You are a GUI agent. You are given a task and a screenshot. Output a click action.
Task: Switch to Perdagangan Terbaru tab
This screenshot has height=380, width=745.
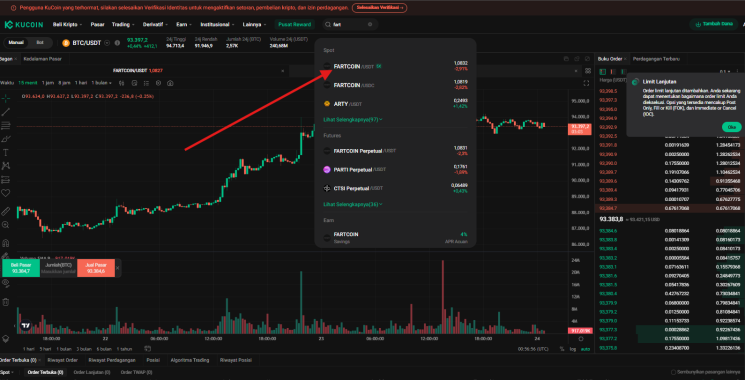point(656,59)
